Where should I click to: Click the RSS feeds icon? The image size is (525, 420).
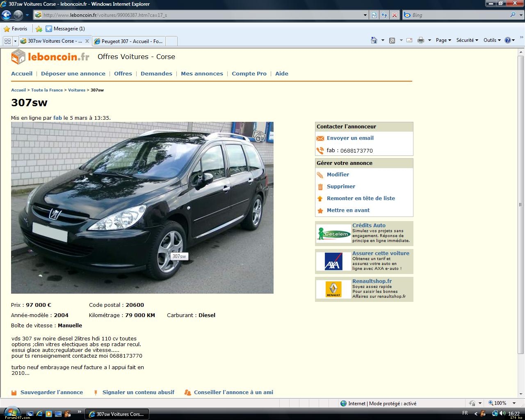[392, 40]
